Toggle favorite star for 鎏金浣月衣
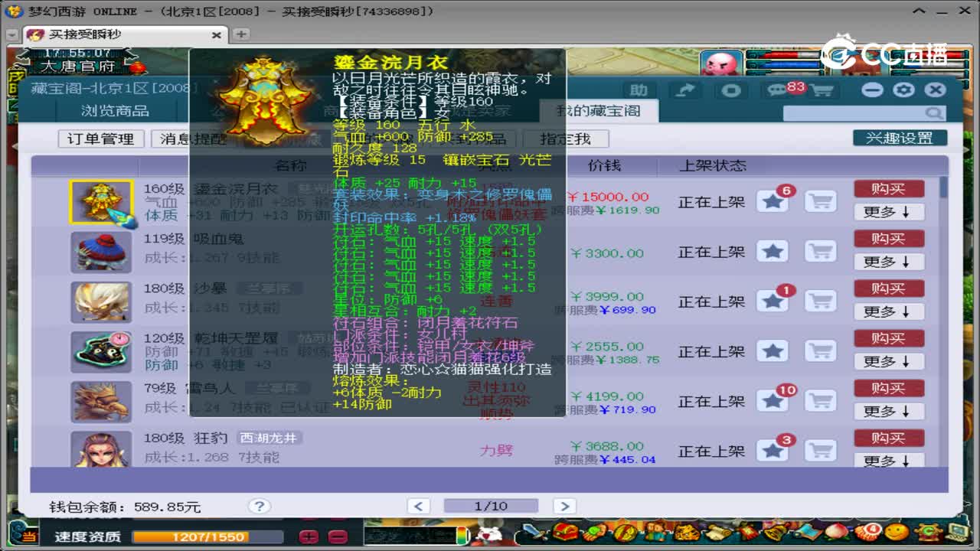 coord(773,201)
